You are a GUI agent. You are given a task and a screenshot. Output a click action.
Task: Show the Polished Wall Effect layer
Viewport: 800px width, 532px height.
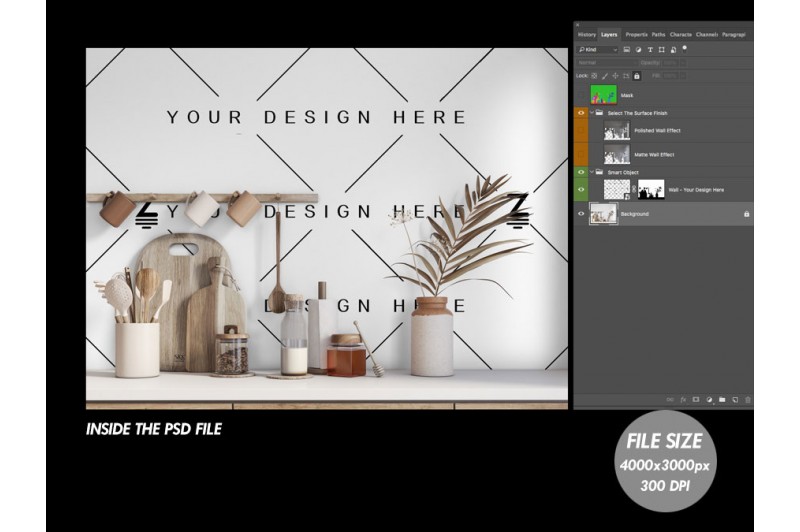[x=581, y=131]
